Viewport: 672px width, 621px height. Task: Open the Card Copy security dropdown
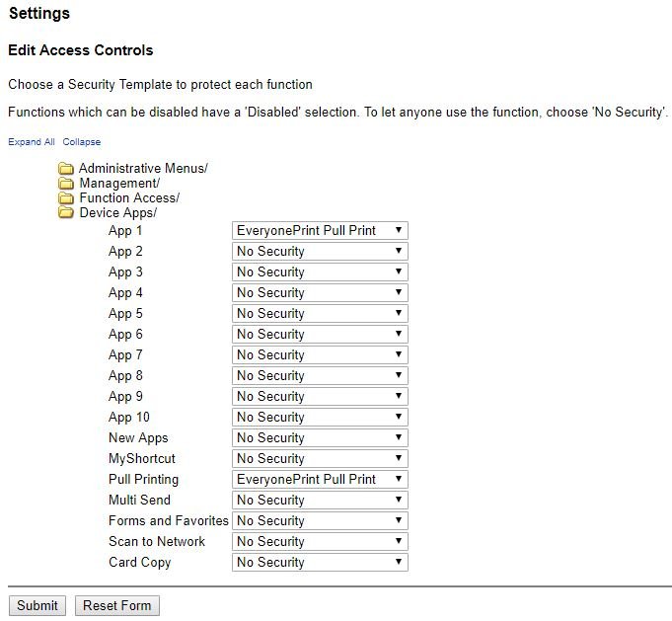(x=320, y=563)
